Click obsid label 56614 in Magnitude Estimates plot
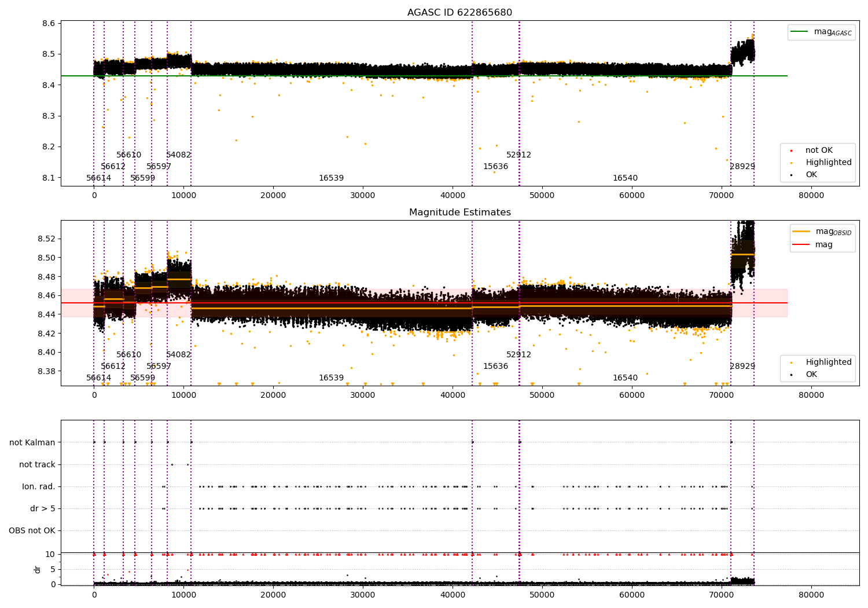Viewport: 868px width, 608px height. tap(98, 378)
